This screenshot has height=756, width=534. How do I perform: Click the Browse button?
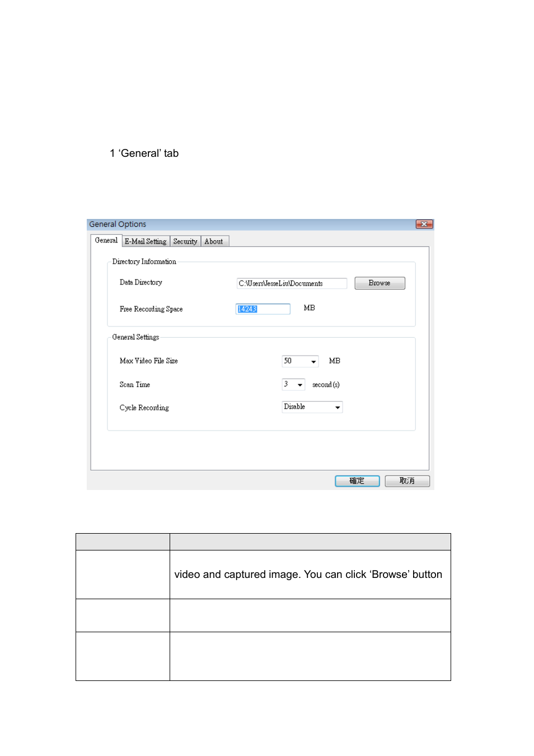(x=380, y=283)
